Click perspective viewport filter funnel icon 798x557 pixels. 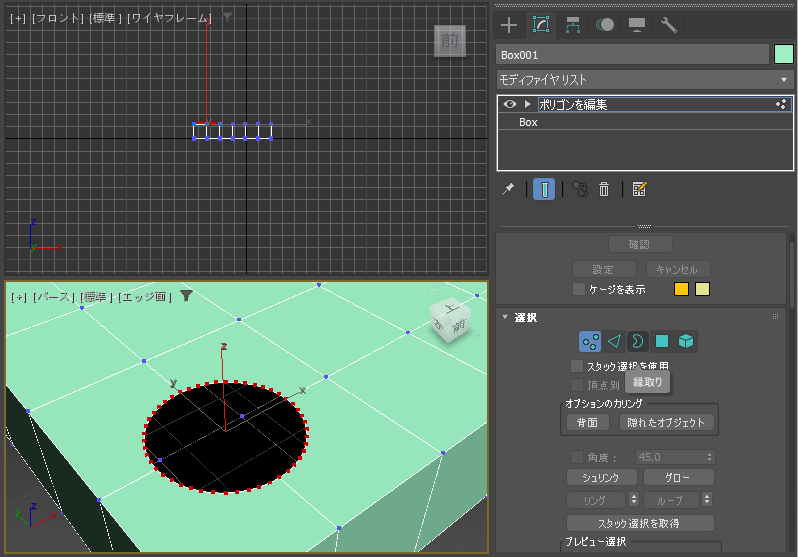pos(186,296)
